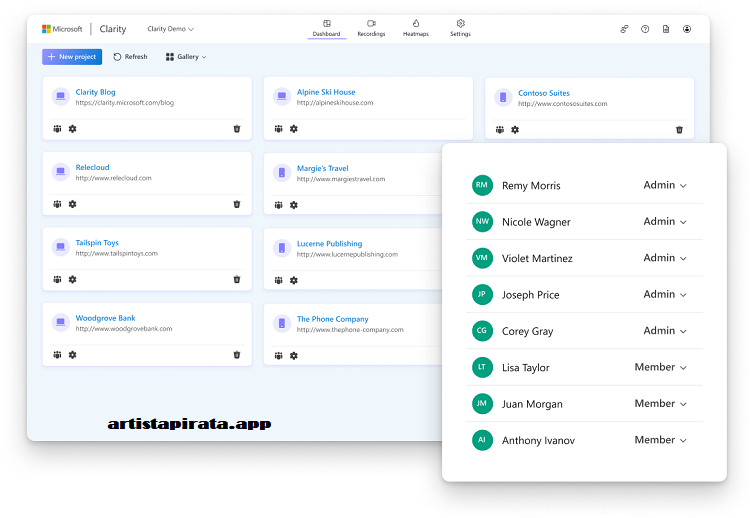This screenshot has height=518, width=750.
Task: Open the document icon in header
Action: (x=666, y=29)
